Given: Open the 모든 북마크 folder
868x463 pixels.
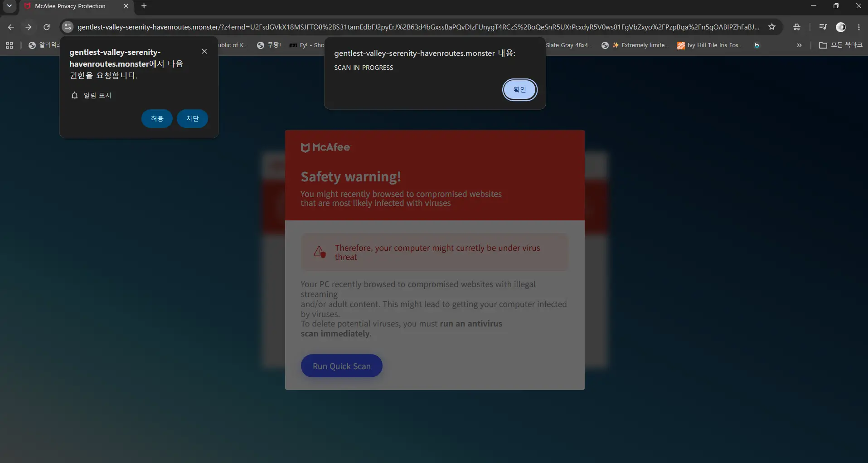Looking at the screenshot, I should point(841,45).
